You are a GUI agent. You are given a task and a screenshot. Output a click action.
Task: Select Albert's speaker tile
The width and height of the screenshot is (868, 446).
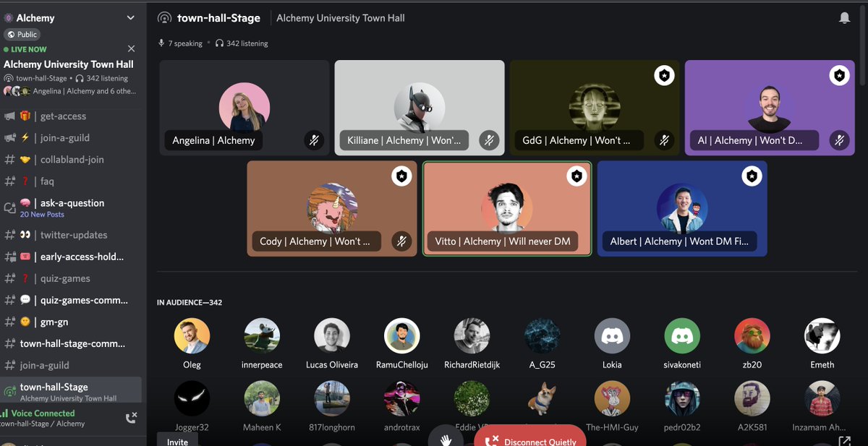coord(682,208)
